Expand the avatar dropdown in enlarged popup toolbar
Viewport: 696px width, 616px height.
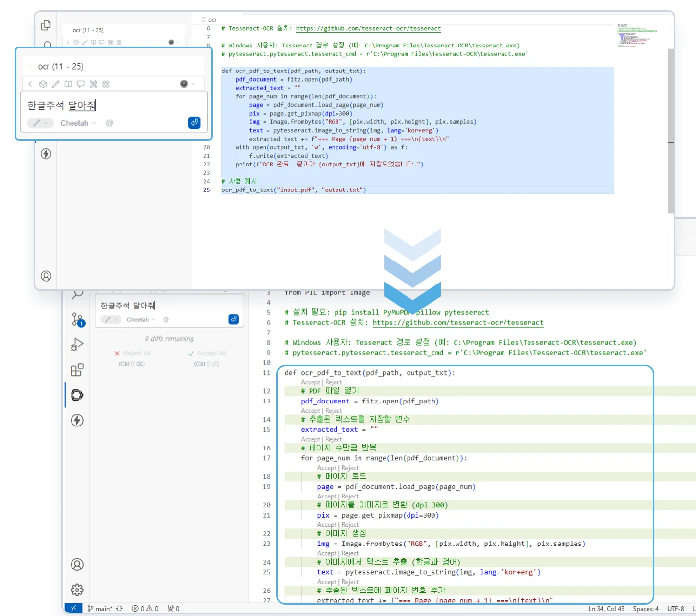click(188, 84)
